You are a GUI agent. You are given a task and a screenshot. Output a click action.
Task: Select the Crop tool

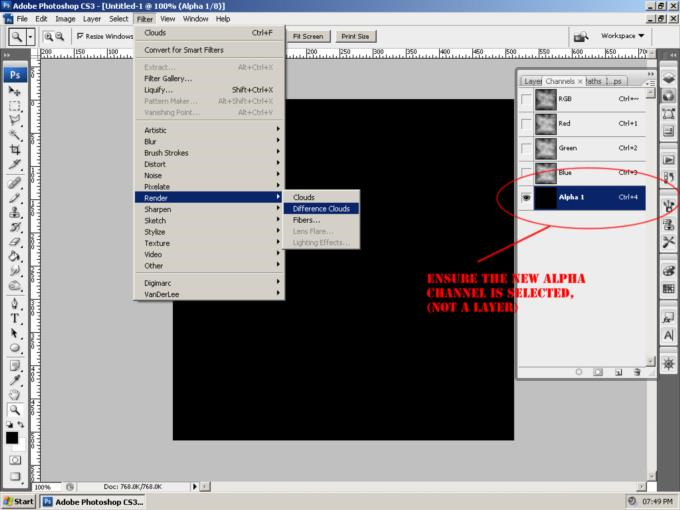15,150
